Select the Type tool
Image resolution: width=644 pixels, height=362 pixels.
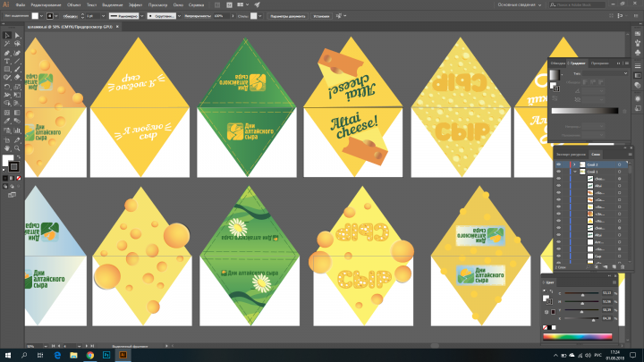(7, 61)
